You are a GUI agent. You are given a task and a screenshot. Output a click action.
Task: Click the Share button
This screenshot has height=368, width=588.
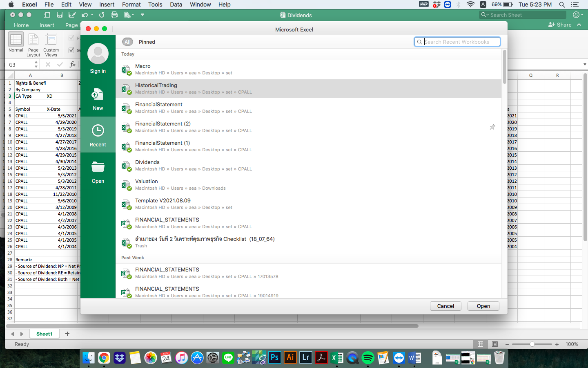pyautogui.click(x=560, y=25)
